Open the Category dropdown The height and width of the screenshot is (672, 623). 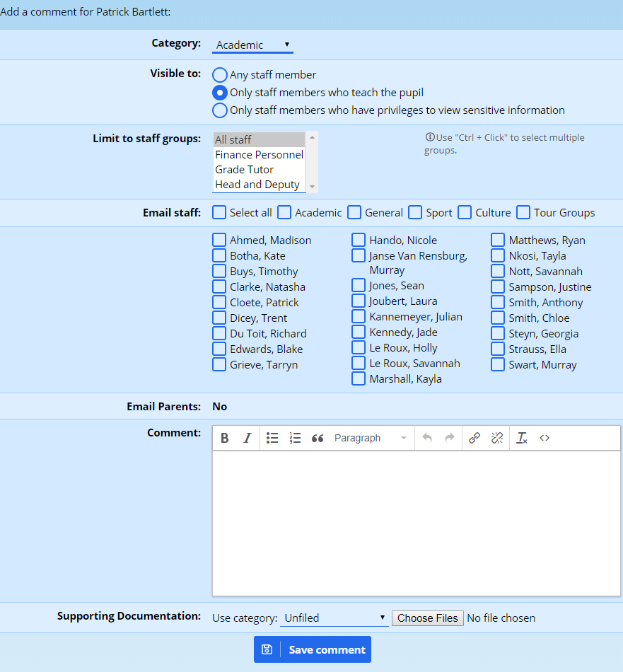252,45
